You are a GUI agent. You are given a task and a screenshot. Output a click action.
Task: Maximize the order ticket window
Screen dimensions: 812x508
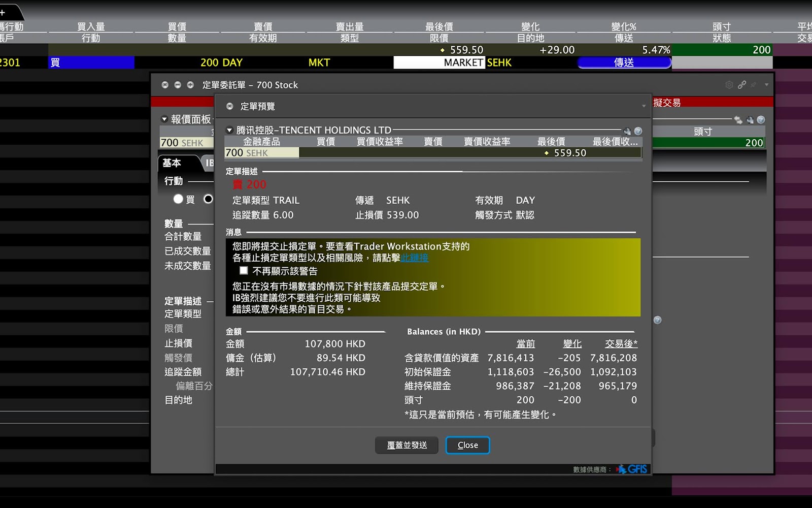tap(190, 85)
